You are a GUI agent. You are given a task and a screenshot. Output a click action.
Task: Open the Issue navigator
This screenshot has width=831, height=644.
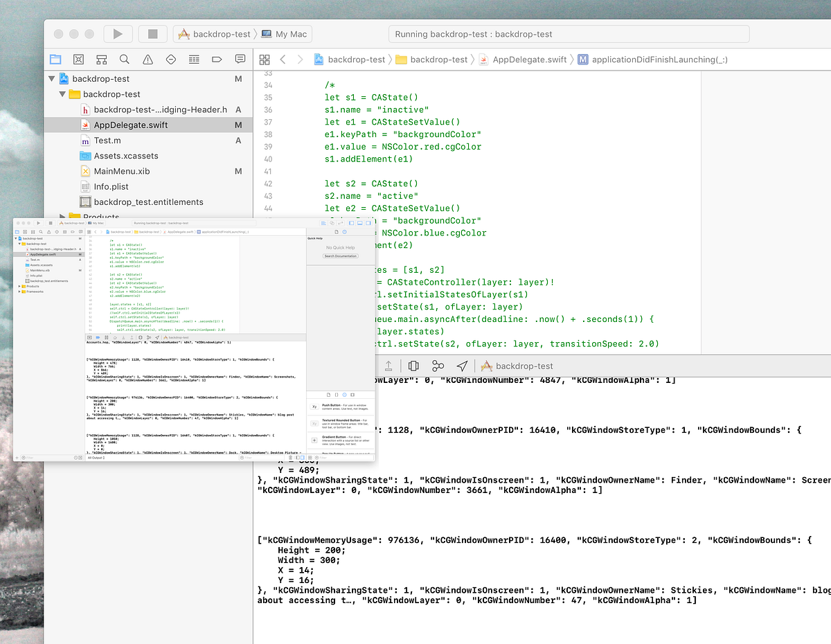point(148,60)
